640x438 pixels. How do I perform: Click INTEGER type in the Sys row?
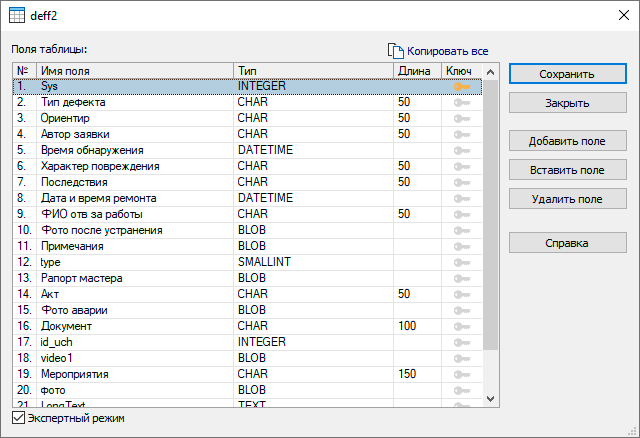click(x=262, y=86)
